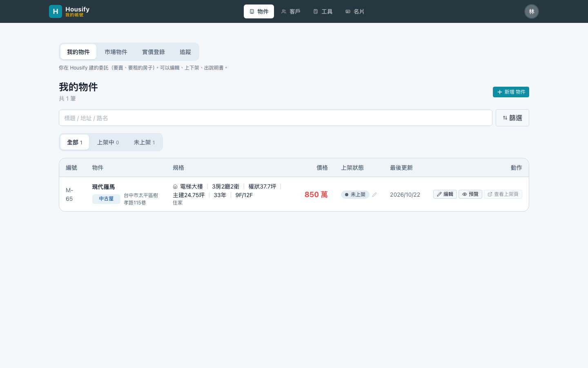Image resolution: width=588 pixels, height=368 pixels.
Task: Click the 最後更新 column header
Action: pyautogui.click(x=401, y=168)
